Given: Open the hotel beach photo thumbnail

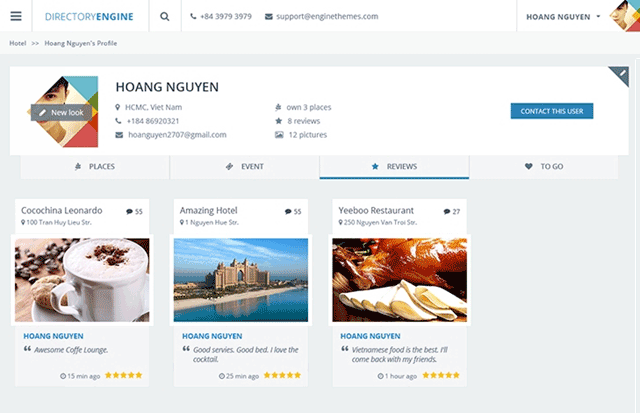Looking at the screenshot, I should (x=241, y=280).
